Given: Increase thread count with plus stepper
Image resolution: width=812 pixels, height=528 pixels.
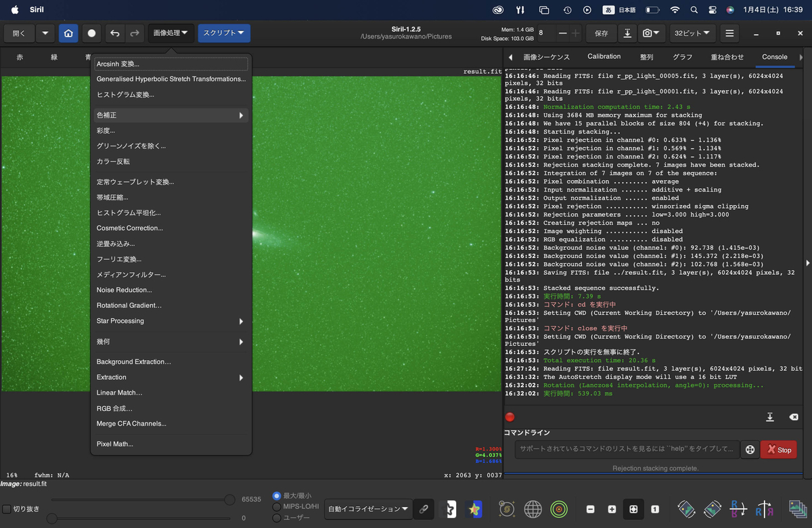Looking at the screenshot, I should (575, 33).
